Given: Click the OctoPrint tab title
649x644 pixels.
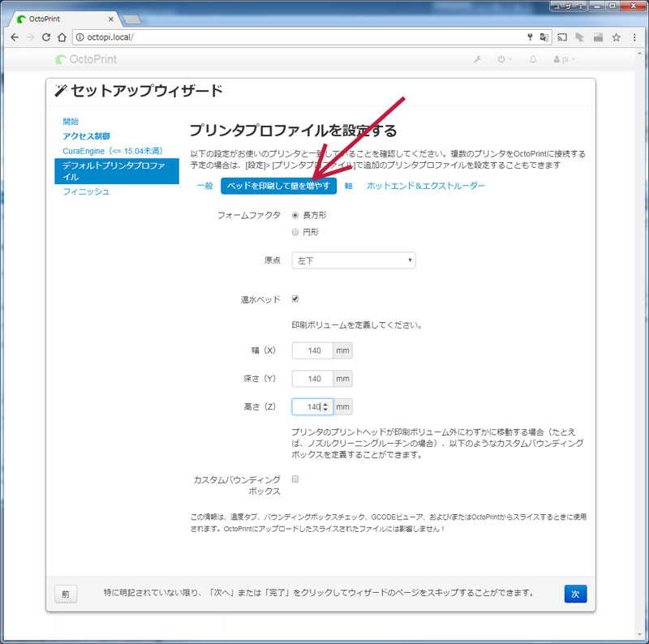Looking at the screenshot, I should pyautogui.click(x=45, y=19).
